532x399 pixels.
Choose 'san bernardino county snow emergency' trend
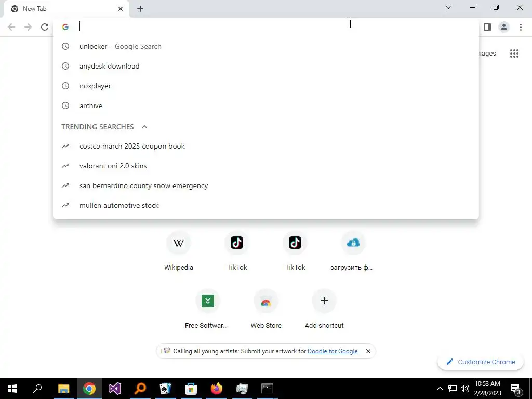click(266, 185)
